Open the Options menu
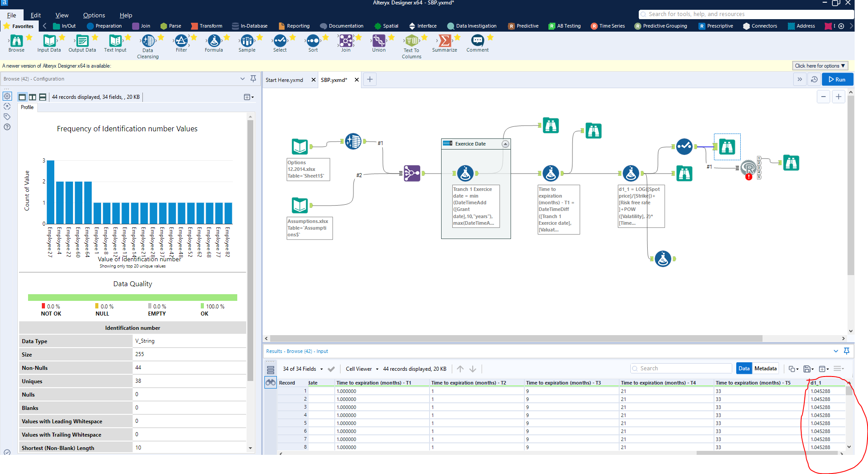868x474 pixels. pos(93,15)
